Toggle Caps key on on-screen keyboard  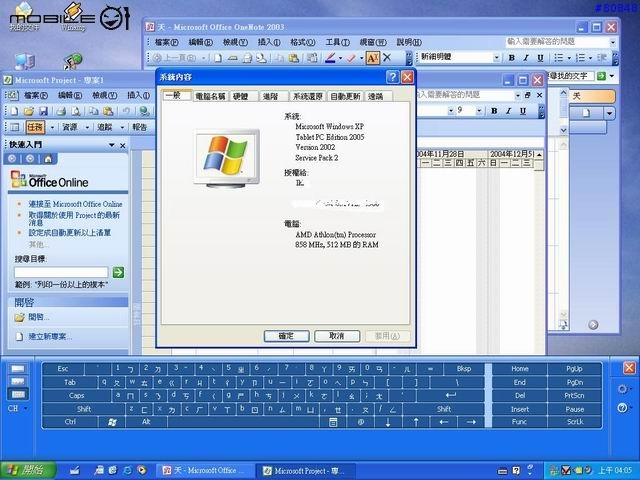pos(76,396)
